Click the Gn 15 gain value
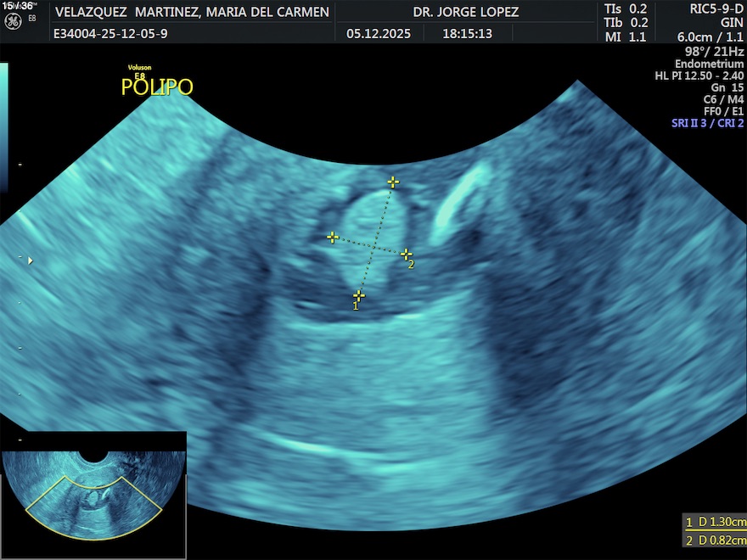 [727, 87]
